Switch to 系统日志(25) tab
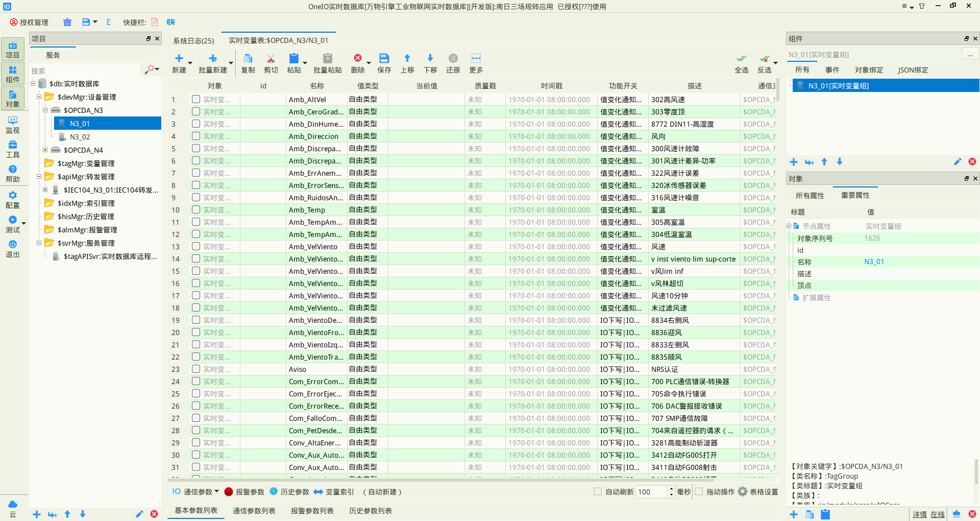 click(x=193, y=40)
